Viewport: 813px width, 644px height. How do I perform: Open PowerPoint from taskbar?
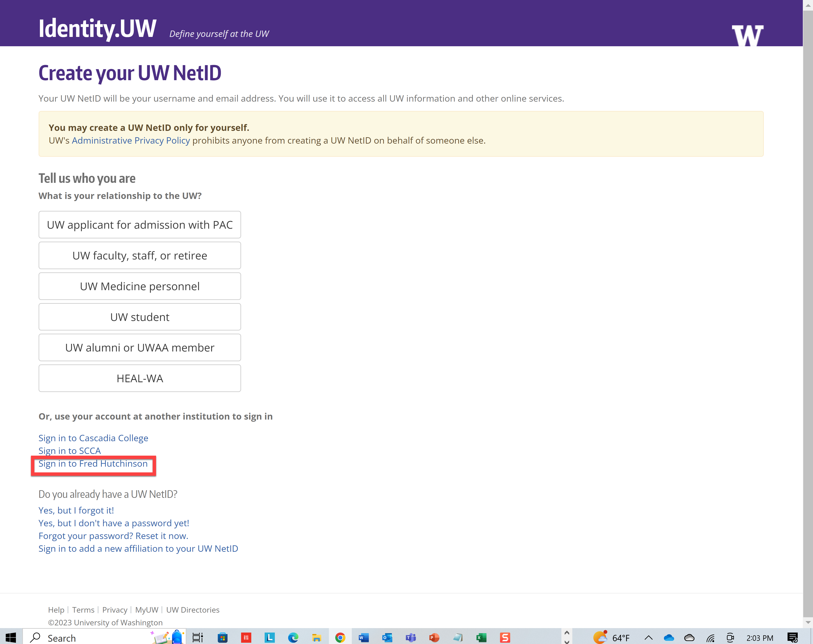(434, 638)
